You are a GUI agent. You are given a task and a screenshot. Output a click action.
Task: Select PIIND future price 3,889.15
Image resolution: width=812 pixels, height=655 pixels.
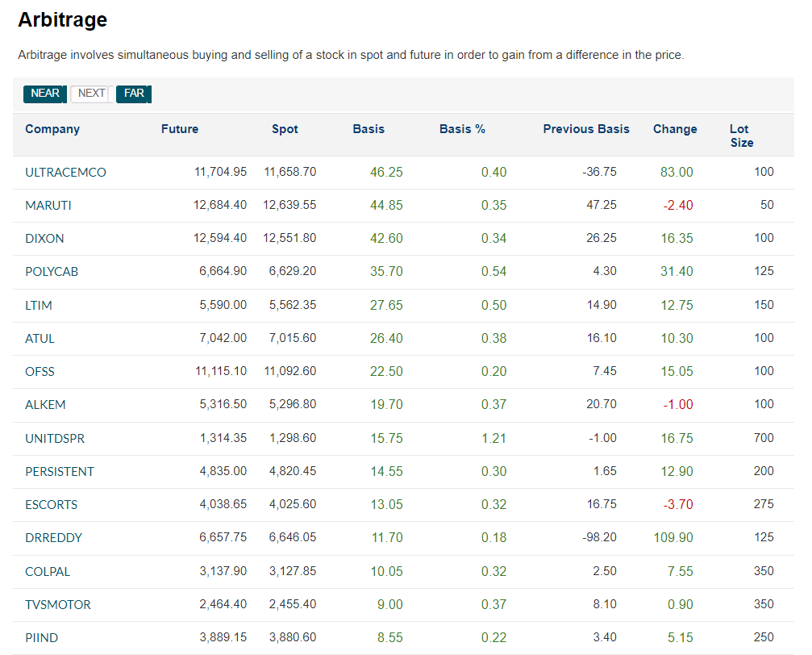223,638
